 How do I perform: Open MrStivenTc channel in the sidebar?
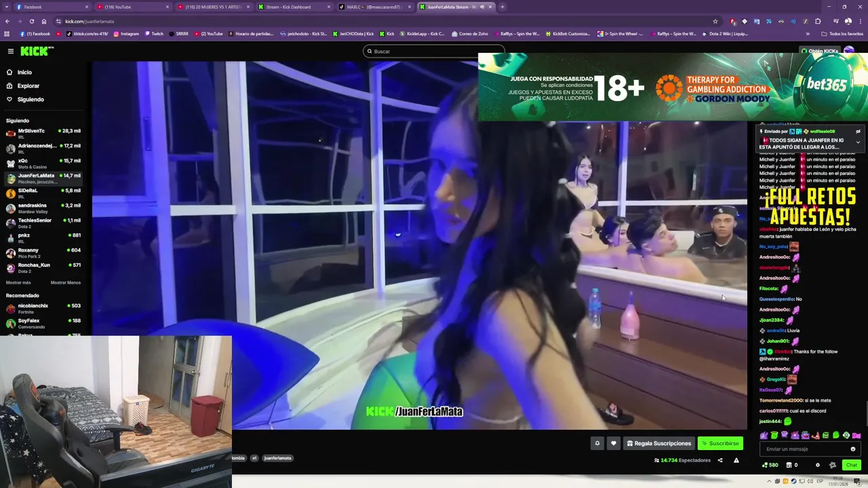tap(43, 133)
